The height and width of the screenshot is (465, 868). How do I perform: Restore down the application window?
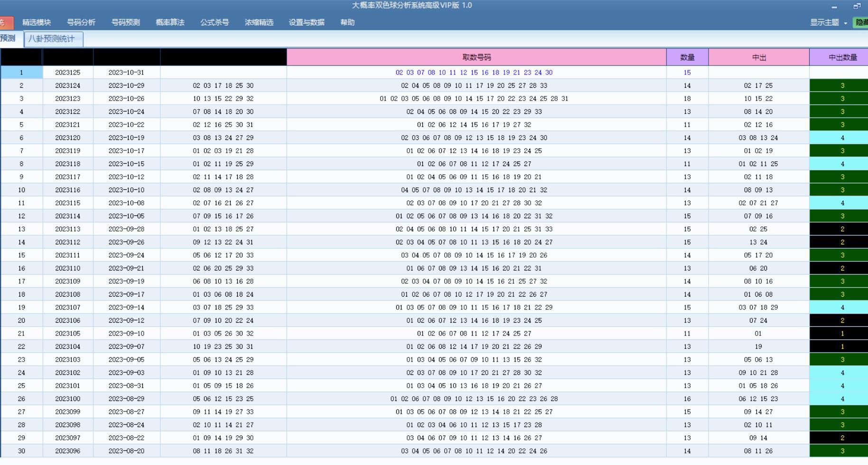(x=857, y=6)
